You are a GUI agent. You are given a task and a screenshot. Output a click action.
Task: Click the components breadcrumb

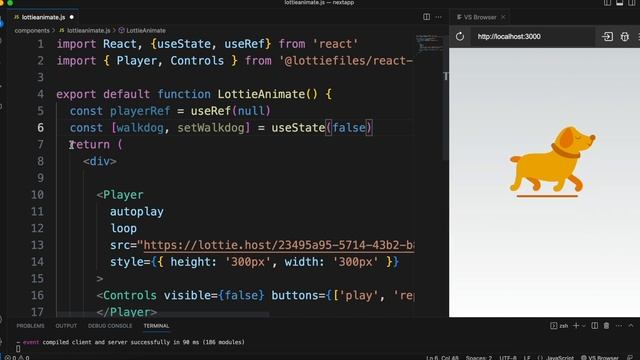click(x=32, y=31)
